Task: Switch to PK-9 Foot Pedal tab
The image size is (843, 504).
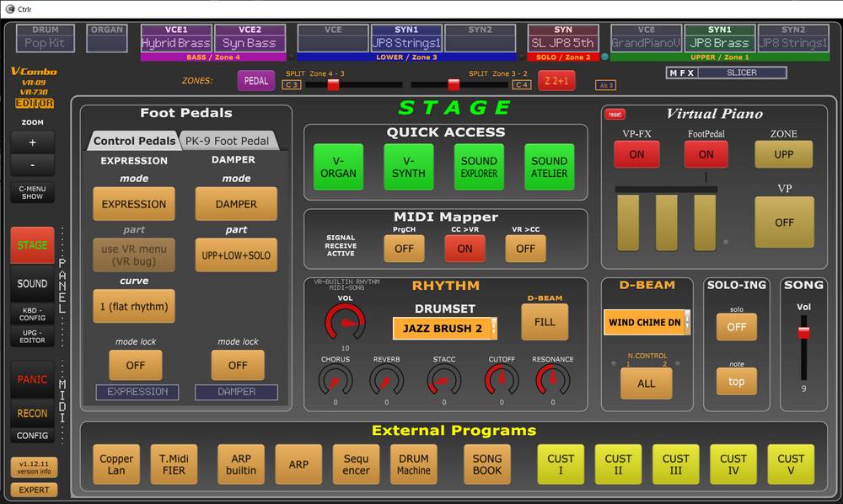Action: [x=227, y=141]
